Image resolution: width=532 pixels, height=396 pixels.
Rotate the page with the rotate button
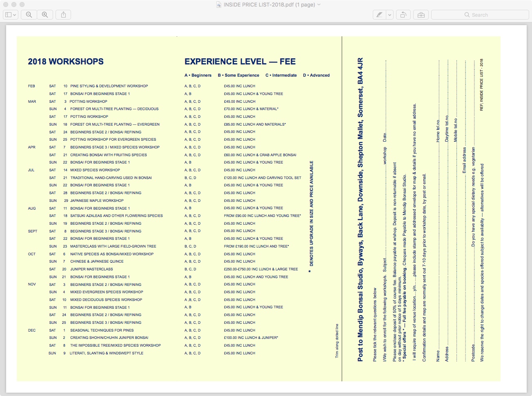click(403, 15)
